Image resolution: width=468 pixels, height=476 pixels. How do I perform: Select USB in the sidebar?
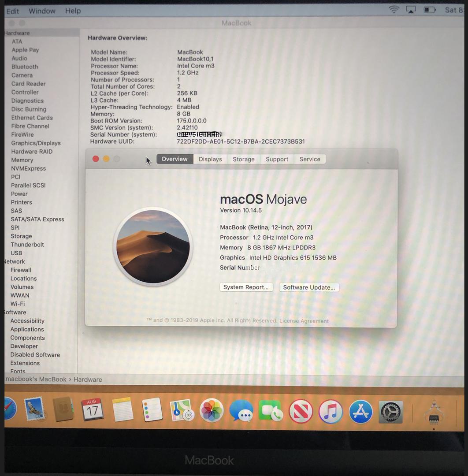point(16,253)
